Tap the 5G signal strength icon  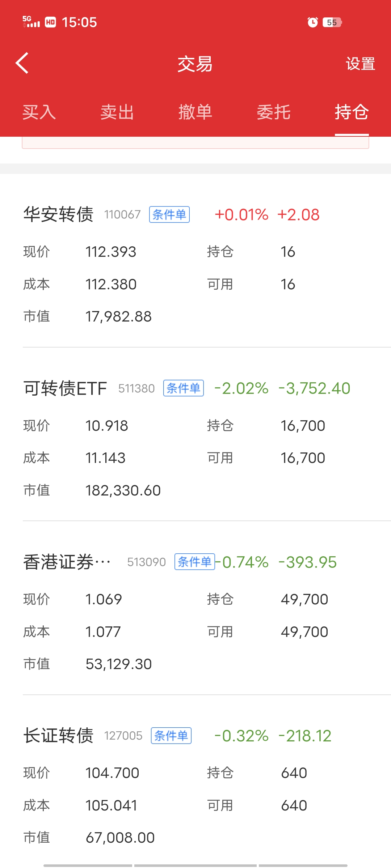click(31, 22)
